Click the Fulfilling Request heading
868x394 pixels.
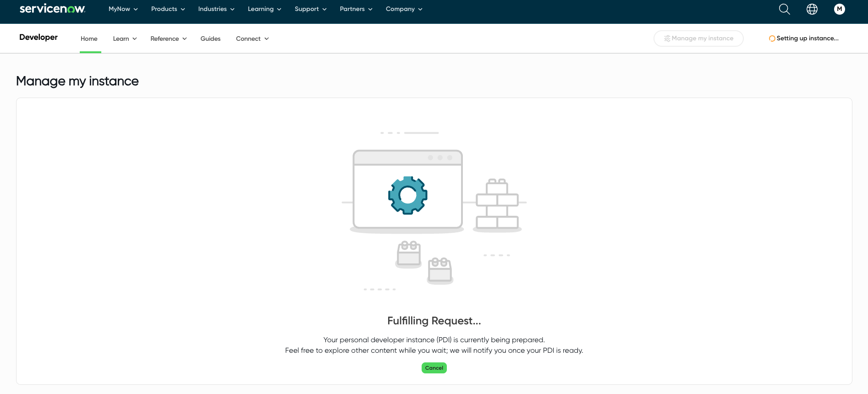pyautogui.click(x=434, y=321)
